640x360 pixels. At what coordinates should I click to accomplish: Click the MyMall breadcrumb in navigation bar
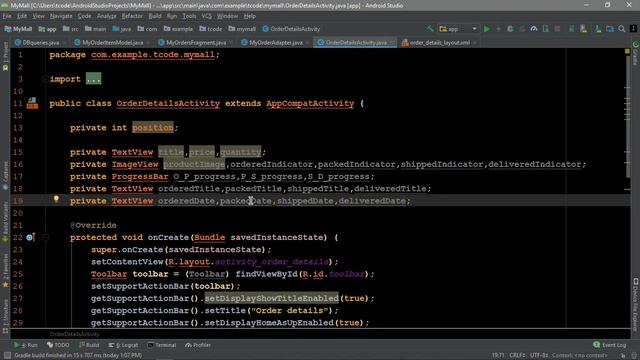coord(18,29)
